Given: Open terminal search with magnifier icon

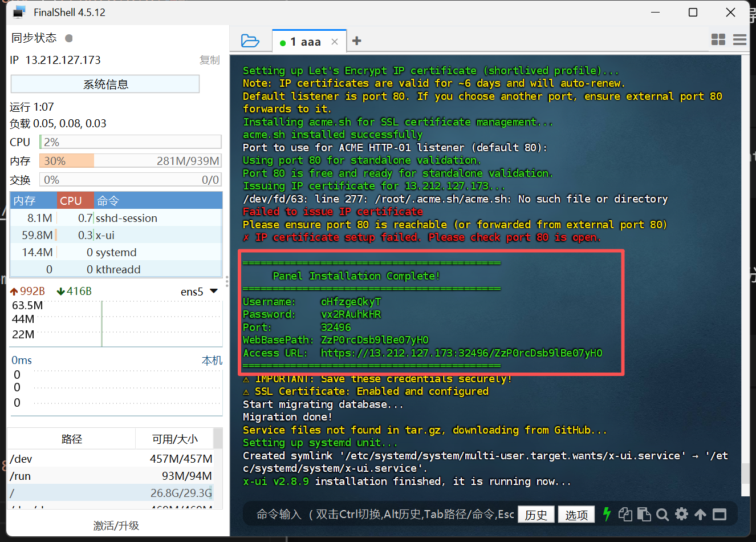Looking at the screenshot, I should click(x=662, y=515).
